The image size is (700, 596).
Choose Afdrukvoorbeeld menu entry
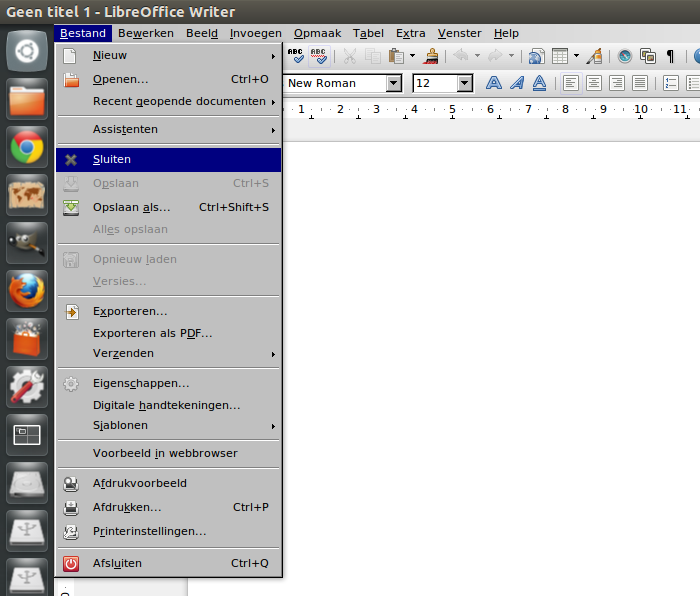tap(169, 483)
